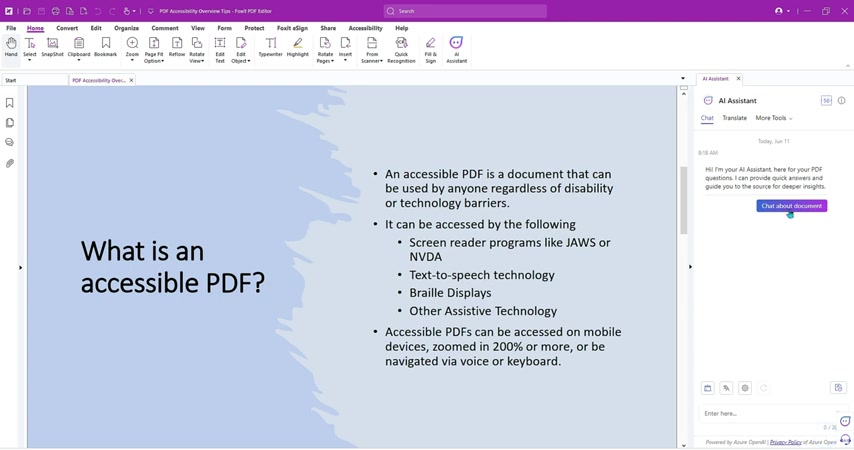Screen dimensions: 854x450
Task: Click the document icon right of chat toolbar
Action: tap(838, 388)
